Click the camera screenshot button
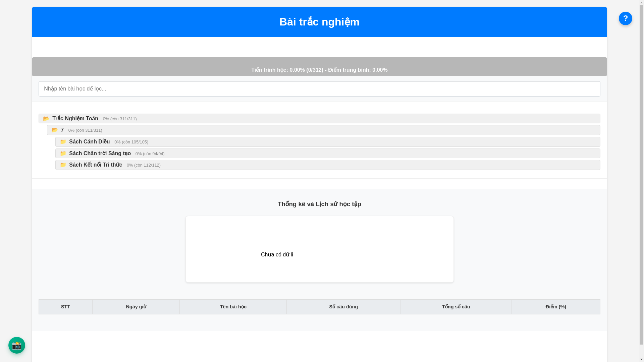Image resolution: width=644 pixels, height=362 pixels. pos(17,345)
